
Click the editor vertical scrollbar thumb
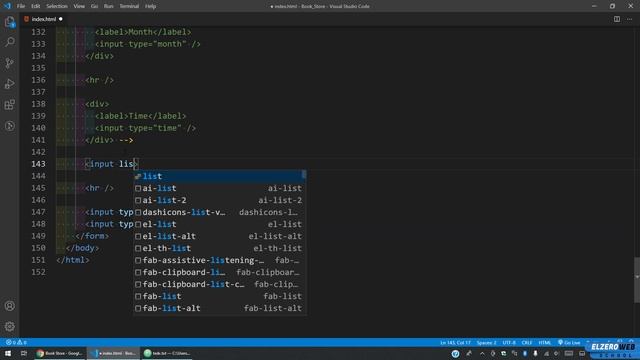coord(637,280)
